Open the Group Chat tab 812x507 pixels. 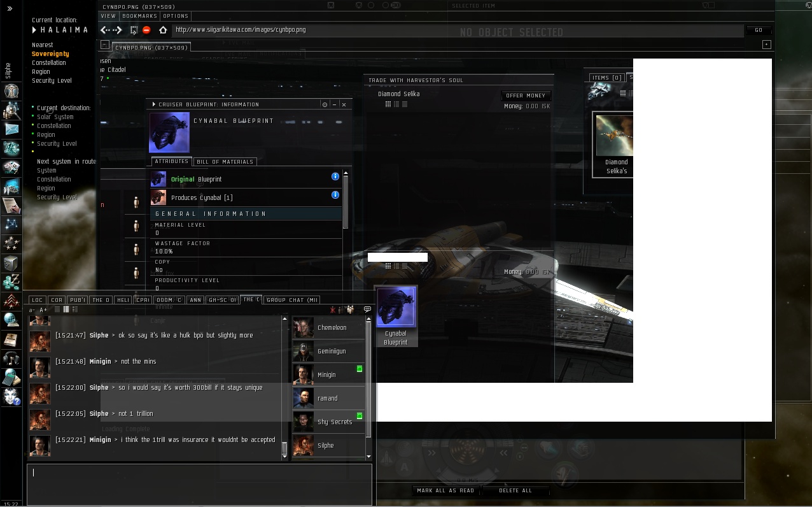point(292,300)
